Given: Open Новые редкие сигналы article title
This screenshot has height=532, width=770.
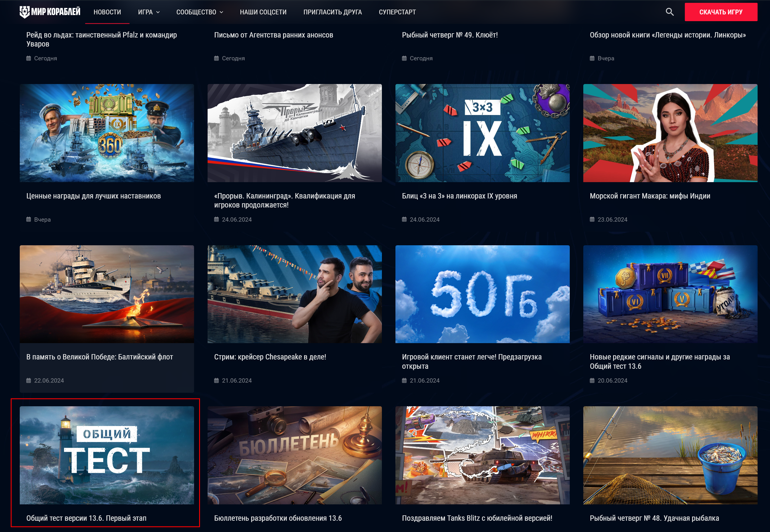Looking at the screenshot, I should (660, 361).
